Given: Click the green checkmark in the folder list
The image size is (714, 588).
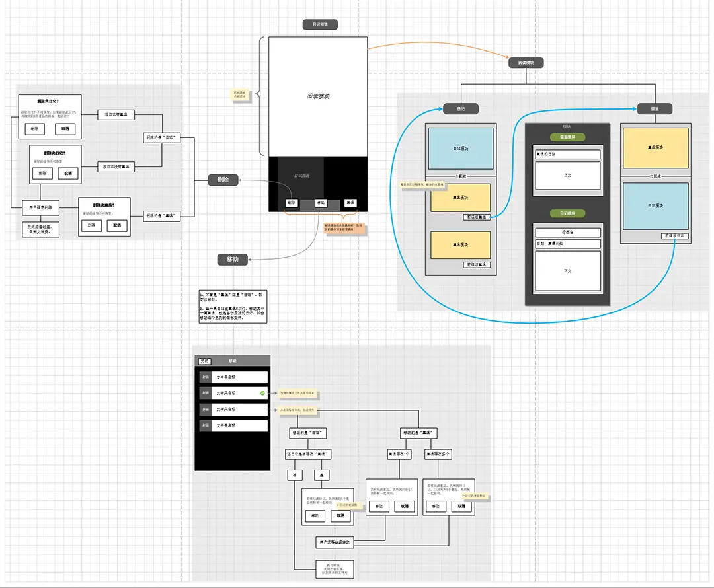Looking at the screenshot, I should tap(262, 394).
